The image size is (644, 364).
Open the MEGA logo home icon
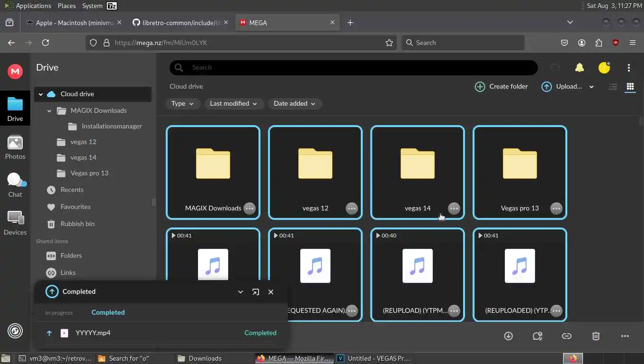coord(15,71)
